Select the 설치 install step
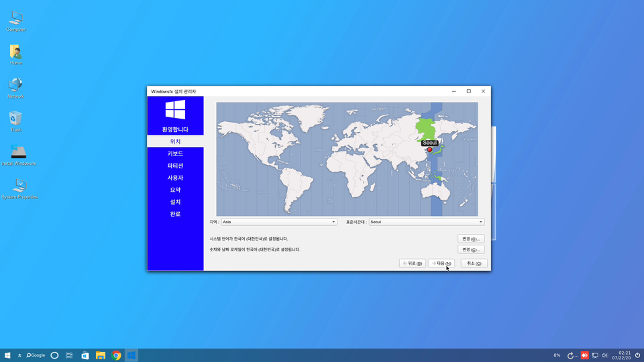 (x=175, y=202)
